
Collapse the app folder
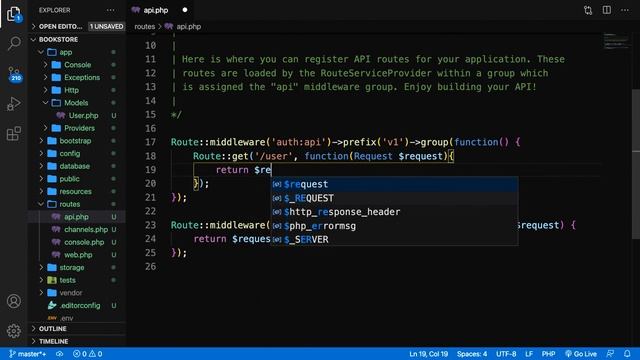click(77, 52)
